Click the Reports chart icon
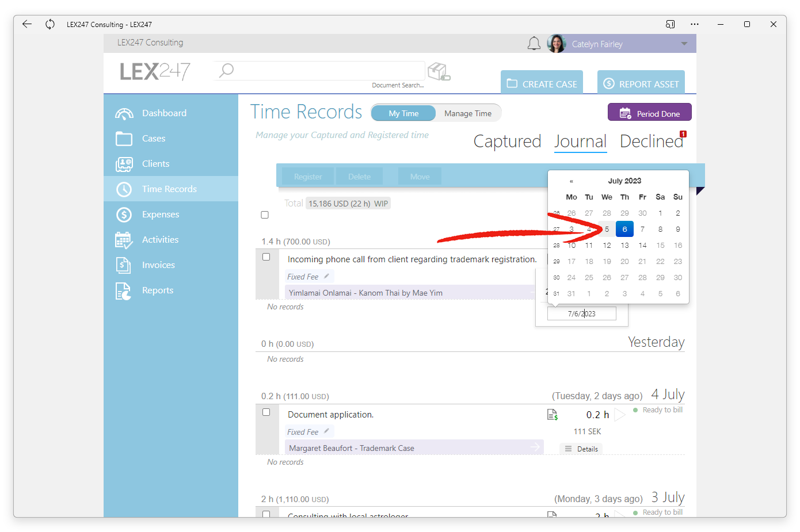This screenshot has height=532, width=800. (x=123, y=291)
